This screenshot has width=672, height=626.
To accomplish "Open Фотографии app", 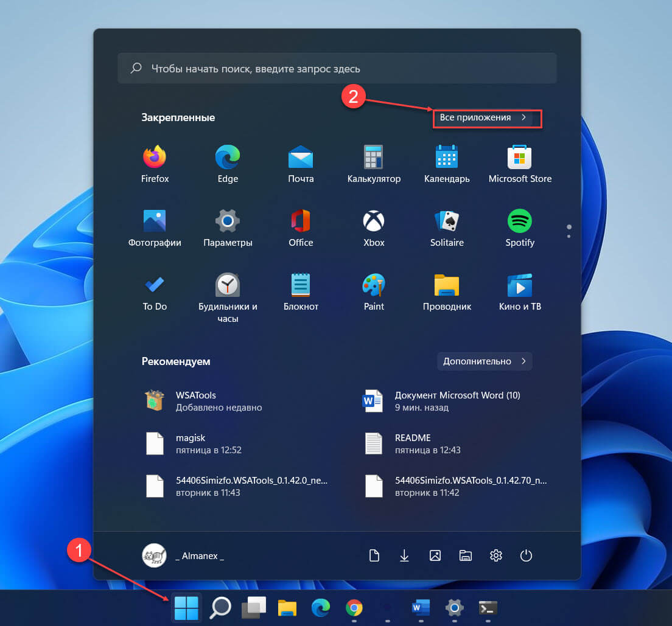I will coord(155,228).
